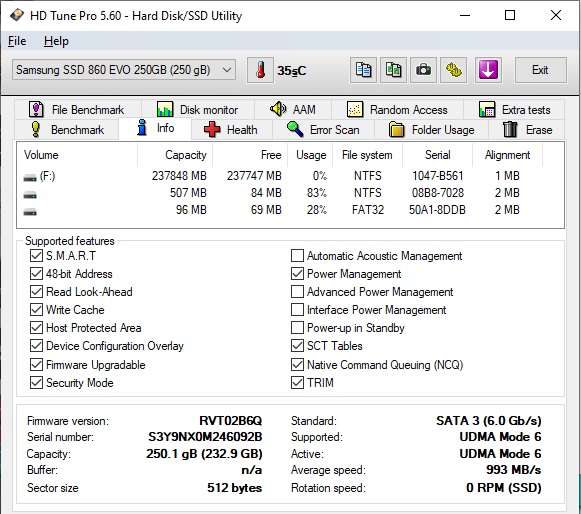Toggle the Firmware Upgradable checkbox
Screen dimensions: 581x514
pos(36,365)
